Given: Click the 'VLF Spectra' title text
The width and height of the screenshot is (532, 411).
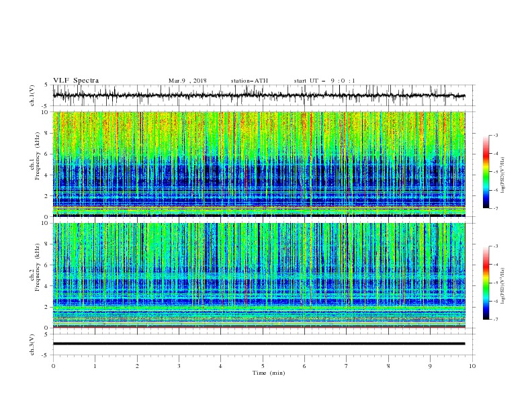Looking at the screenshot, I should [76, 81].
